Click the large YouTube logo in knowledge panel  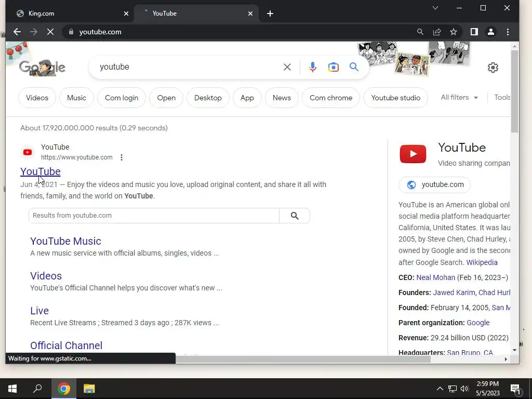tap(413, 154)
